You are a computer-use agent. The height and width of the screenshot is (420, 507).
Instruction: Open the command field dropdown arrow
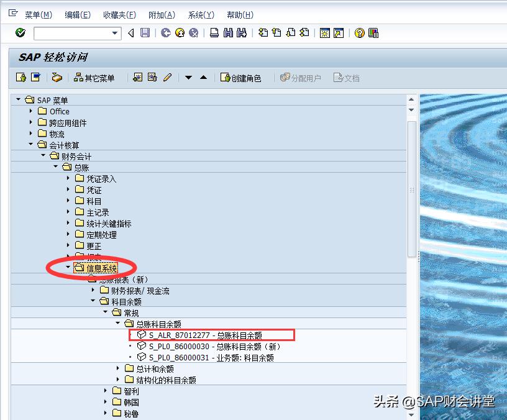click(x=115, y=32)
